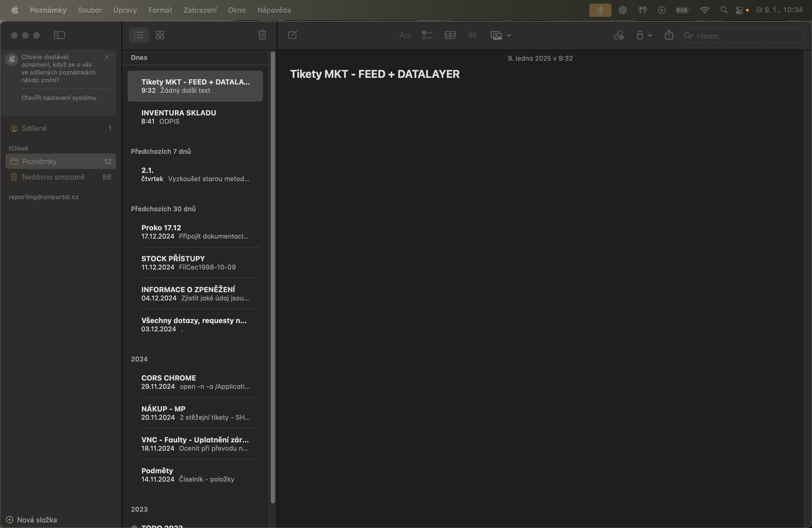
Task: Click Otevřít nastavení systému link
Action: pyautogui.click(x=59, y=98)
